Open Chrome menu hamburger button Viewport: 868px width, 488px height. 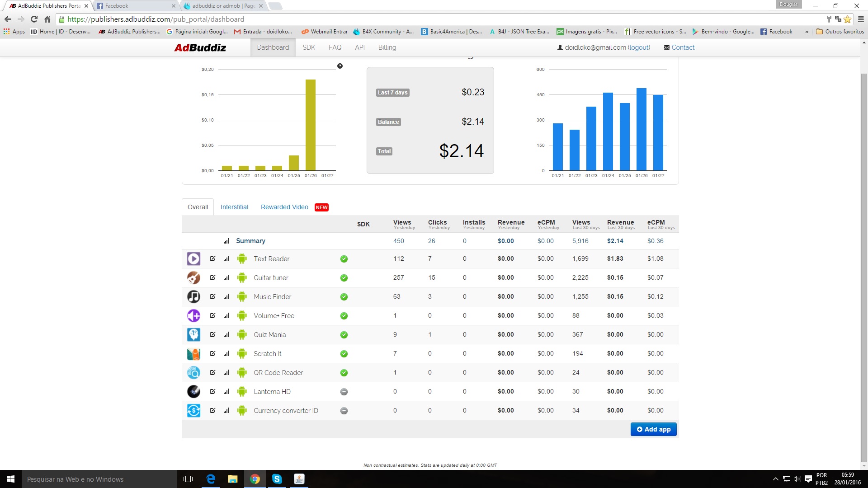[x=861, y=19]
